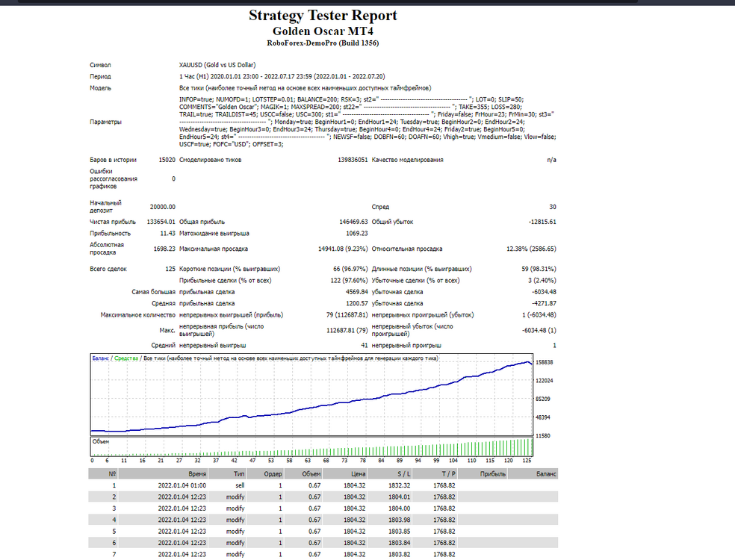Select loss trades value 3 (2.40%)
The width and height of the screenshot is (735, 560).
(x=542, y=280)
